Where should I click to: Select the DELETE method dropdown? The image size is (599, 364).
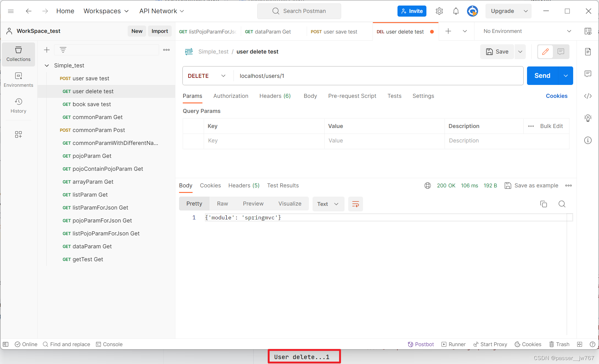click(207, 76)
